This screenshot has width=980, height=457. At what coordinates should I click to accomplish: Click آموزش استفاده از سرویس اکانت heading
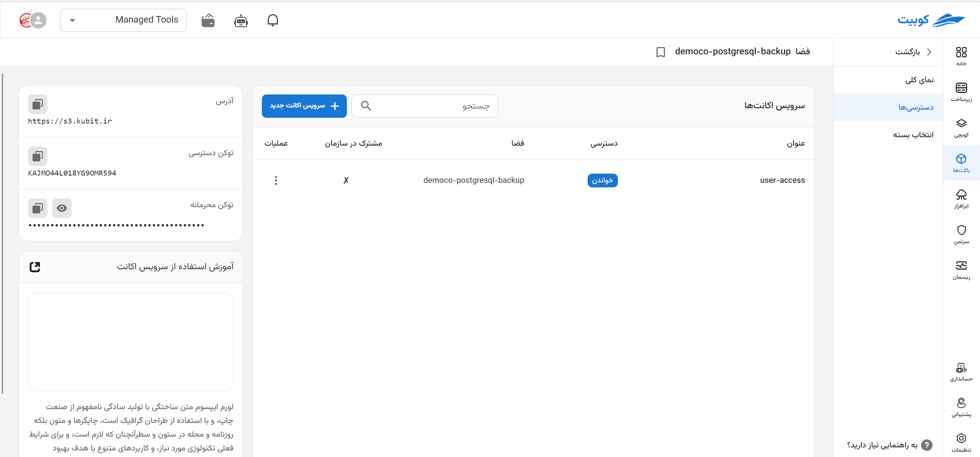coord(175,267)
